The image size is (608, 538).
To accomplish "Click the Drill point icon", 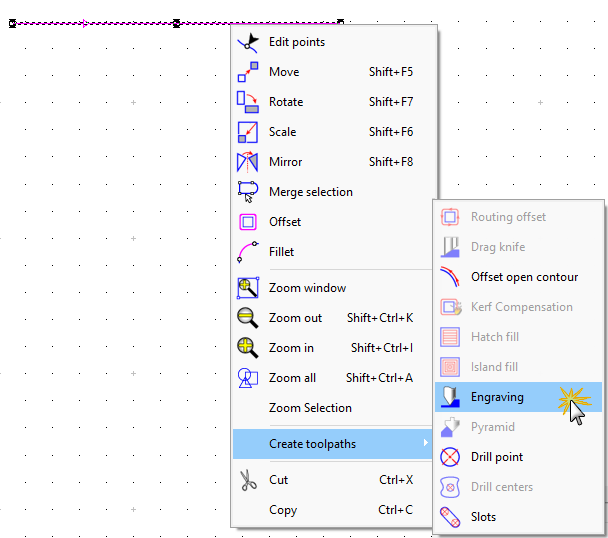I will click(x=450, y=457).
